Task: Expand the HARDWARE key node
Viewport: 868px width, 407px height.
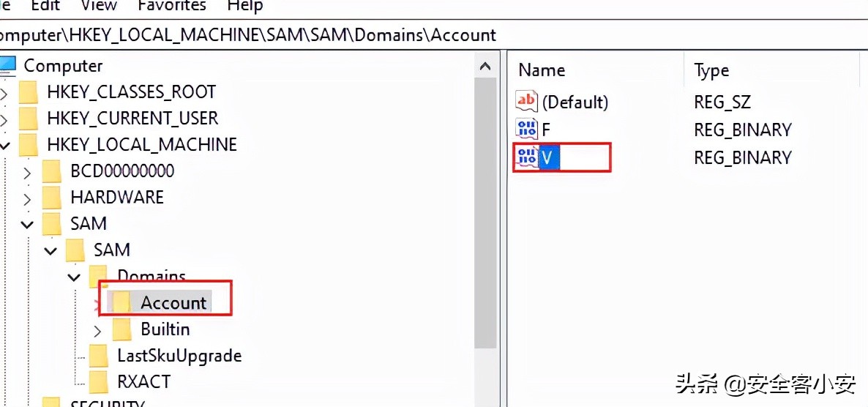Action: [x=27, y=198]
